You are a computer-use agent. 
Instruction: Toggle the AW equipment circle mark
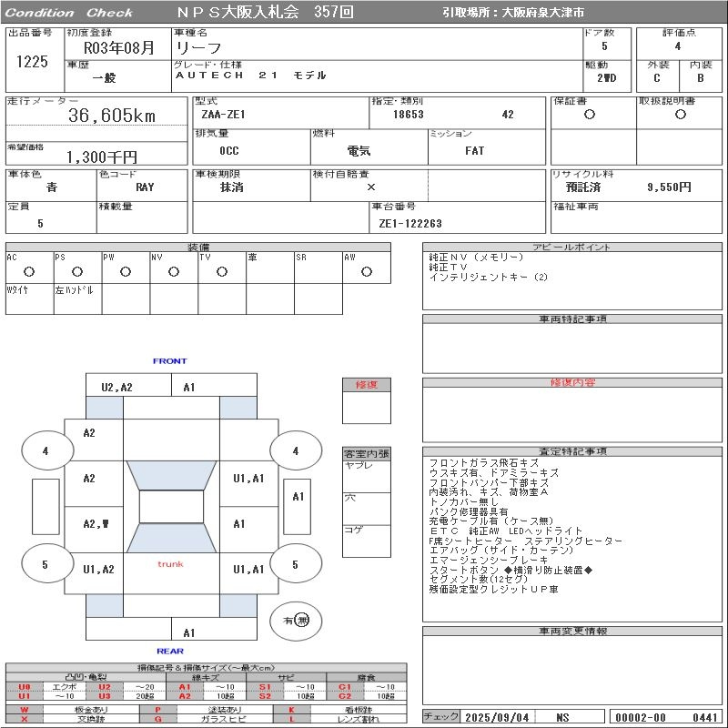[366, 271]
